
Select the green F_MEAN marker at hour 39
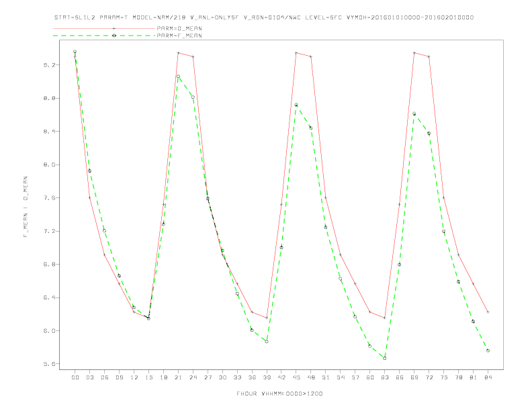click(x=267, y=341)
